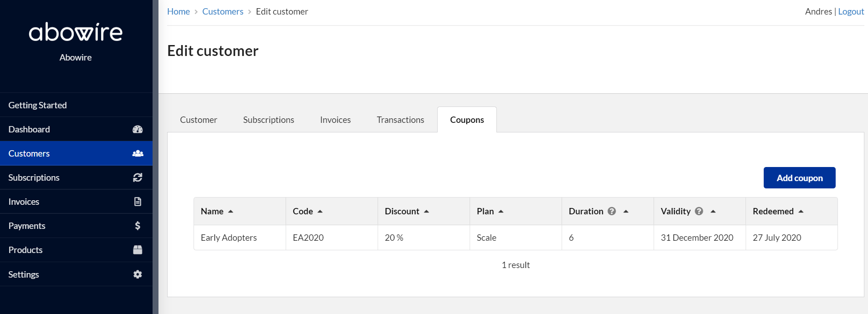The image size is (868, 314).
Task: Switch to the Customer tab
Action: click(x=199, y=120)
